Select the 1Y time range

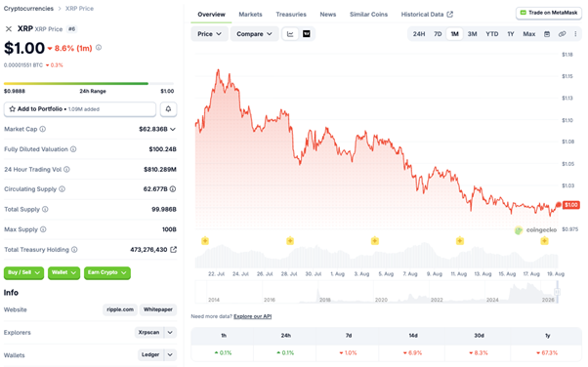click(511, 34)
